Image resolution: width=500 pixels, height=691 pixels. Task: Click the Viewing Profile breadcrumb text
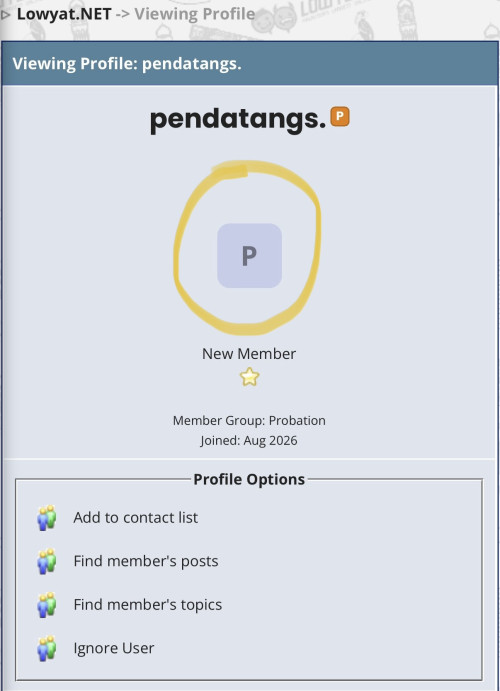pos(195,14)
